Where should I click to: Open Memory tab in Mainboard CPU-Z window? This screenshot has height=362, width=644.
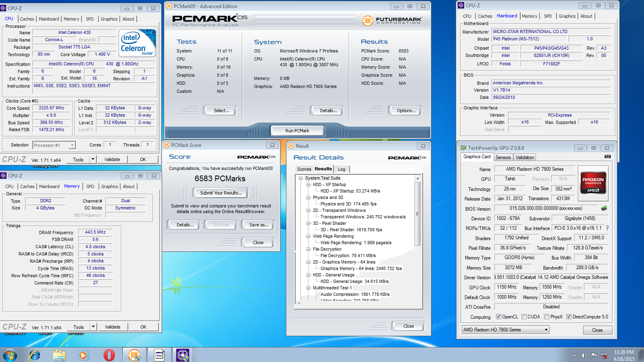(x=529, y=16)
